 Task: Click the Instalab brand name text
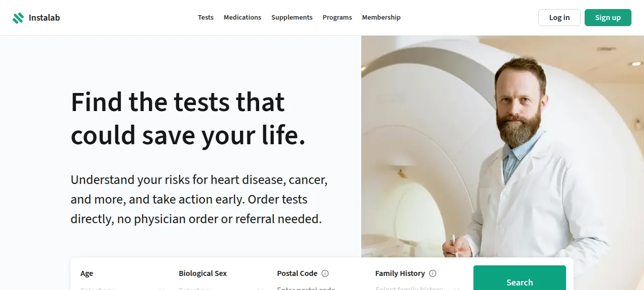click(44, 18)
